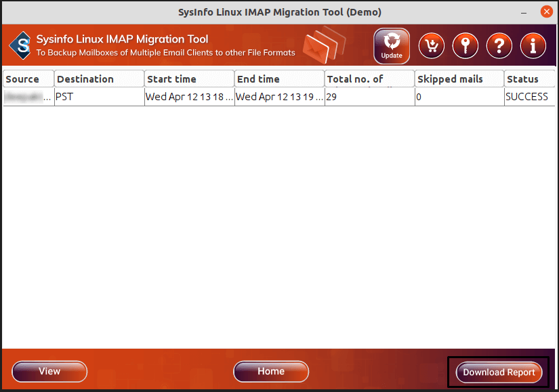Screen dimensions: 559x392
Task: Open help via question mark icon
Action: [x=499, y=45]
